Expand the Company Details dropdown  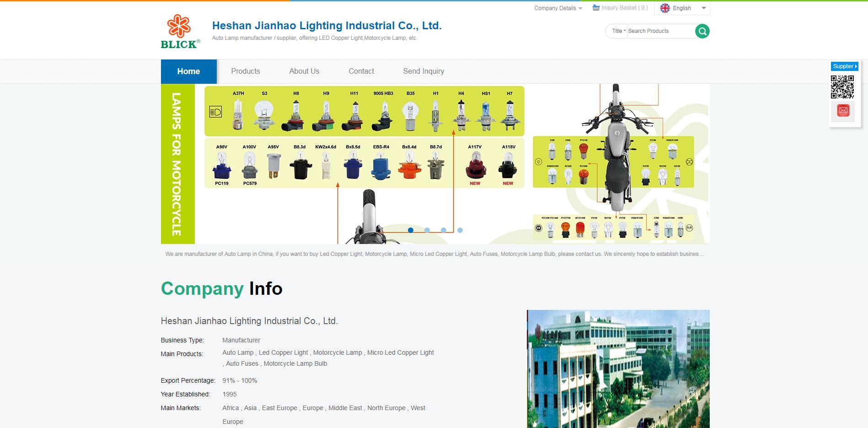(558, 8)
